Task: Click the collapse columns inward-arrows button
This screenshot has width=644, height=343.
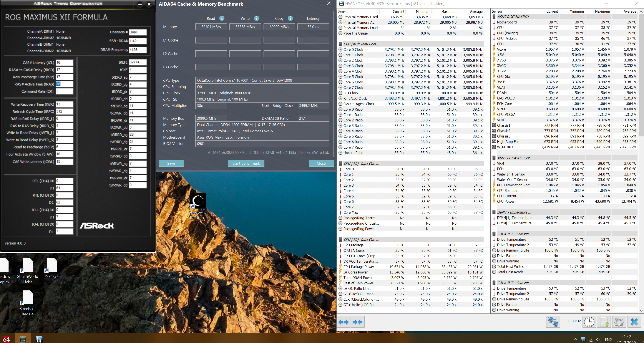Action: (x=357, y=322)
